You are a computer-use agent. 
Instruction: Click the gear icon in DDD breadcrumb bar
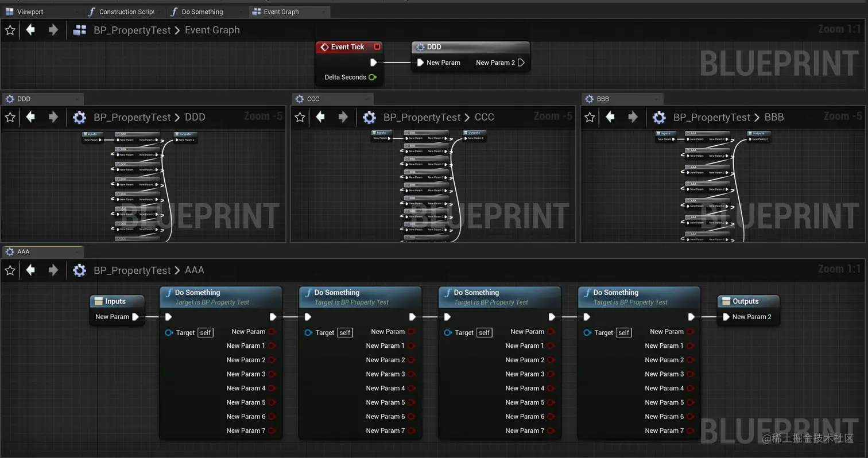click(x=79, y=117)
